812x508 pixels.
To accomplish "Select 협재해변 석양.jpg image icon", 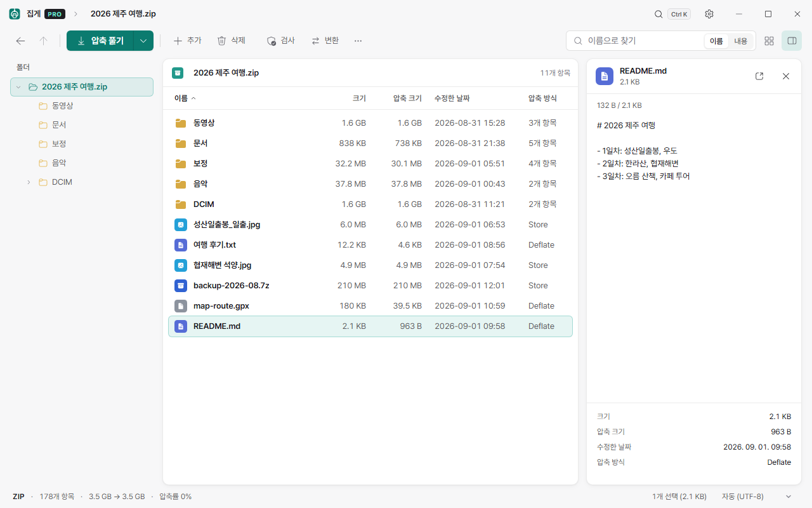I will click(x=181, y=265).
